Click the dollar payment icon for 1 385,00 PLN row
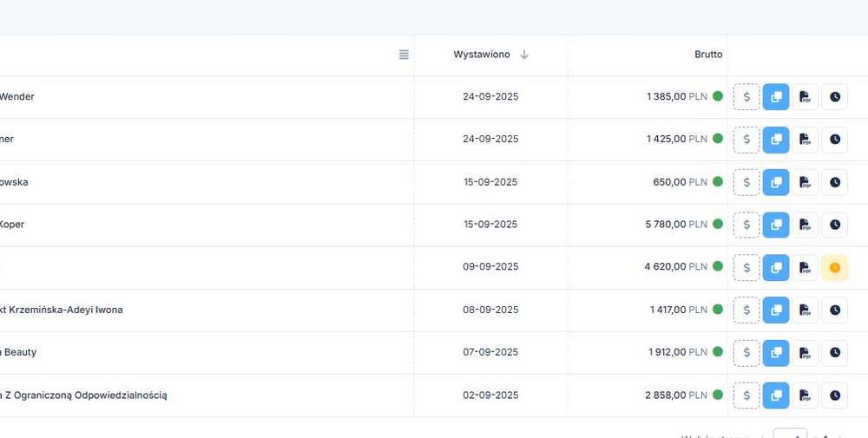This screenshot has width=868, height=438. (x=746, y=97)
